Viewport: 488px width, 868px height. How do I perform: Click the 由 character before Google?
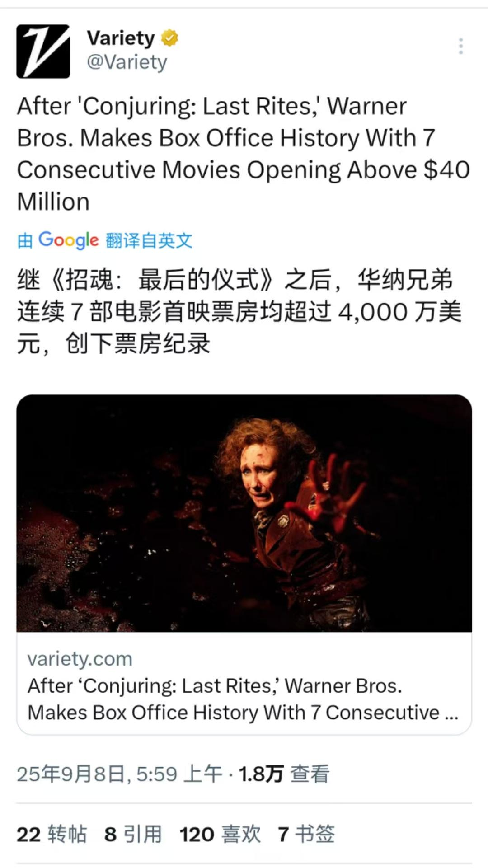pos(25,241)
